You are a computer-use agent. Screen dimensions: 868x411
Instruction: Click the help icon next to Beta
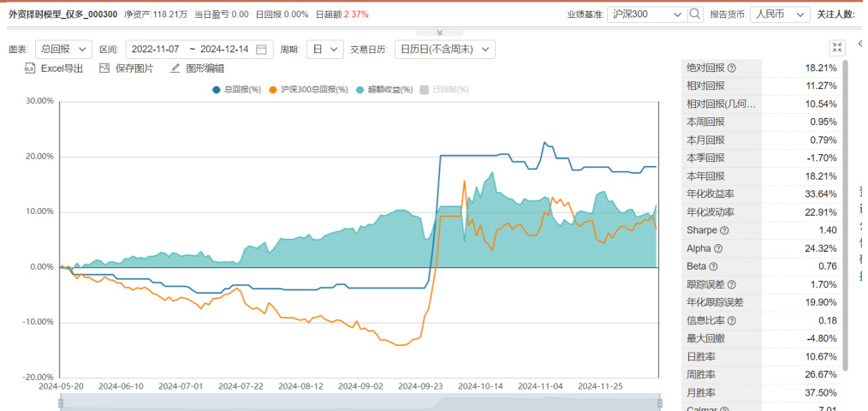click(x=715, y=267)
